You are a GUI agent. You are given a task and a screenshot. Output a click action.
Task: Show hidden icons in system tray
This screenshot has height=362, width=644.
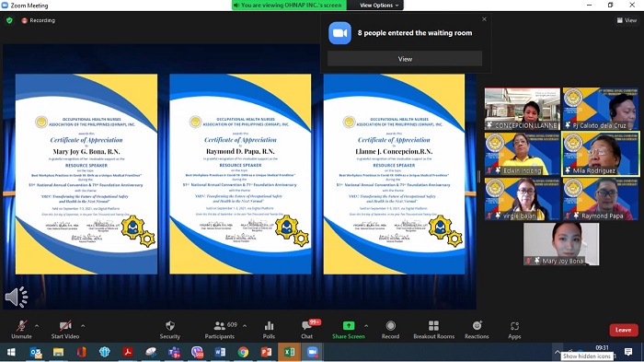click(557, 352)
